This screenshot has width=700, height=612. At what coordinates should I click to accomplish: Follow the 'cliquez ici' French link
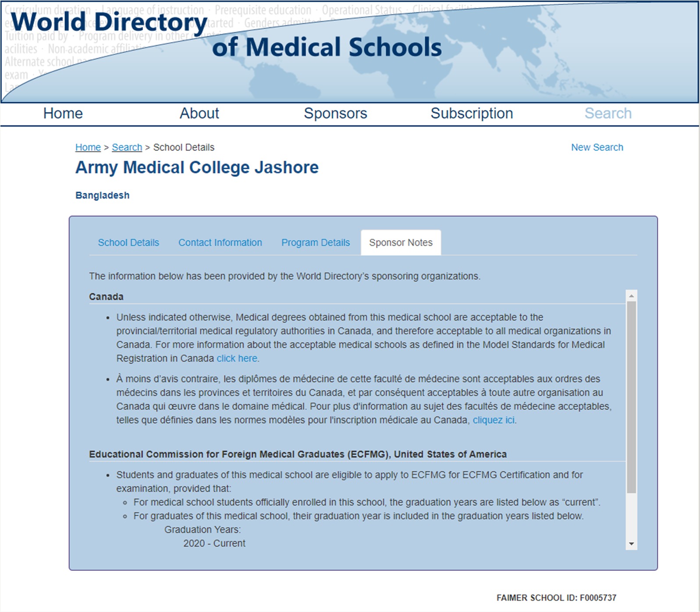click(494, 420)
